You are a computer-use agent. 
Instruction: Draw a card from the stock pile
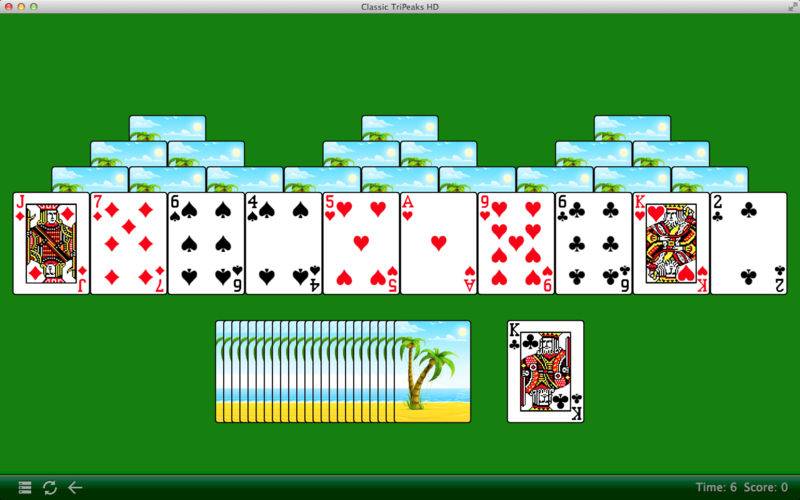coord(343,371)
